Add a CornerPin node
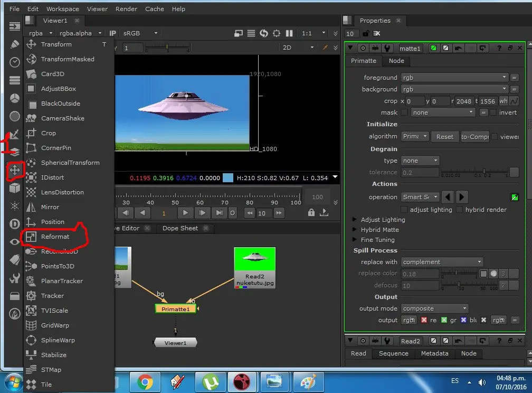532x393 pixels. click(56, 148)
